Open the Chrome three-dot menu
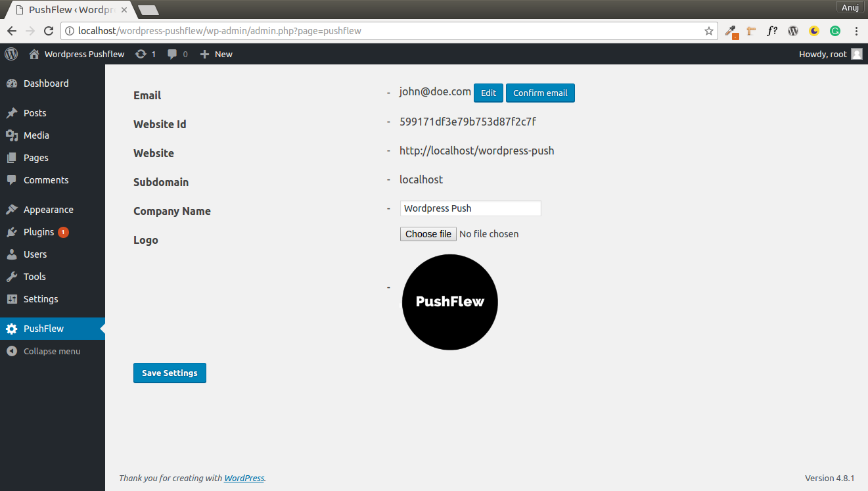Viewport: 868px width, 491px height. 856,31
